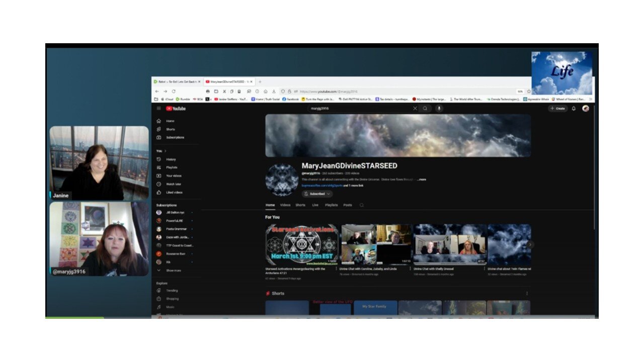Open options for Starseed Activations video
The image size is (644, 362).
(336, 269)
